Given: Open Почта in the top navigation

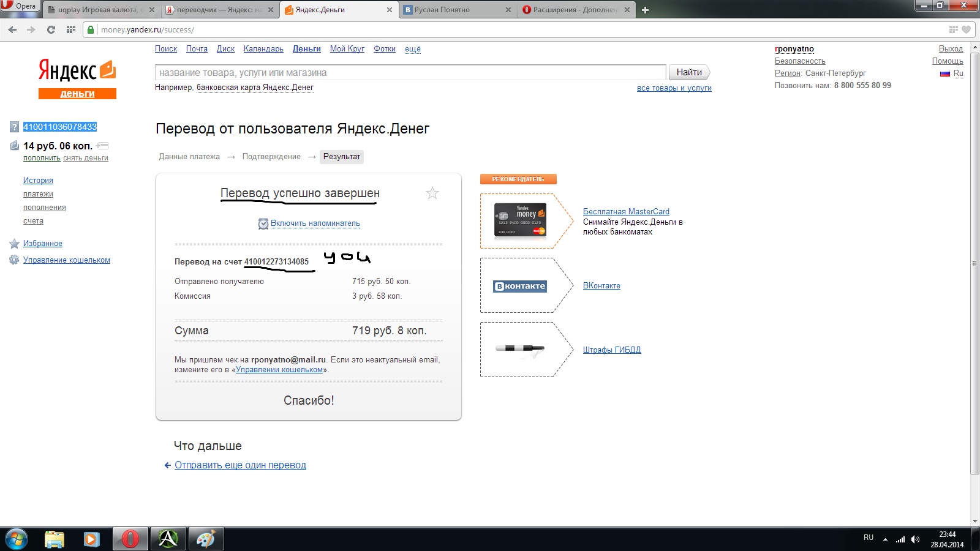Looking at the screenshot, I should [x=197, y=49].
